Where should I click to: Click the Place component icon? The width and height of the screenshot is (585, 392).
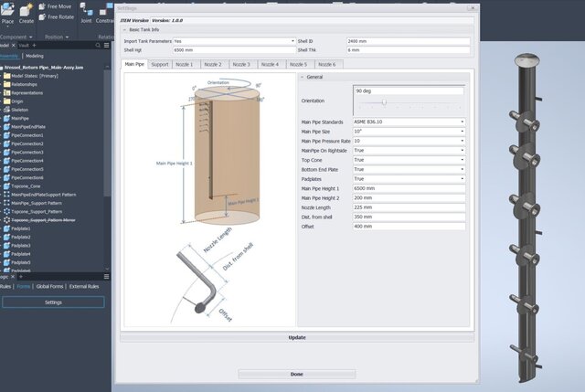[x=7, y=13]
